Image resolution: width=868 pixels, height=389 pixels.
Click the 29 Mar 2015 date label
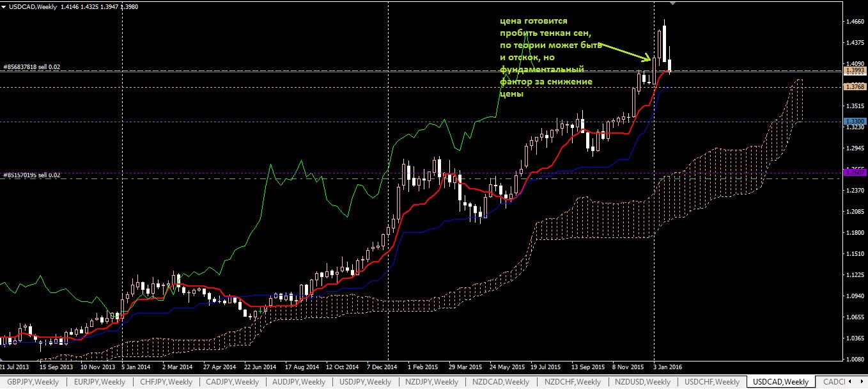(x=465, y=367)
